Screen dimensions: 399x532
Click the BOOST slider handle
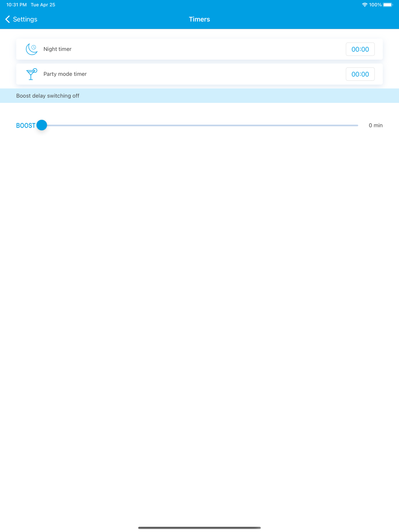(x=42, y=125)
